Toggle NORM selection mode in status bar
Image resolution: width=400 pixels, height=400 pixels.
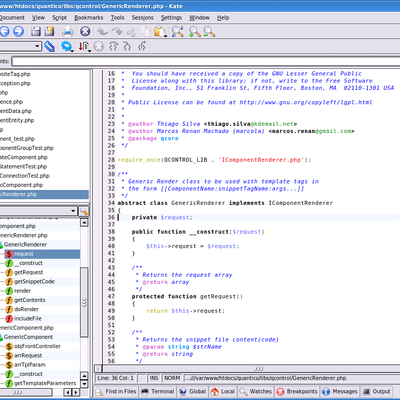pos(172,378)
